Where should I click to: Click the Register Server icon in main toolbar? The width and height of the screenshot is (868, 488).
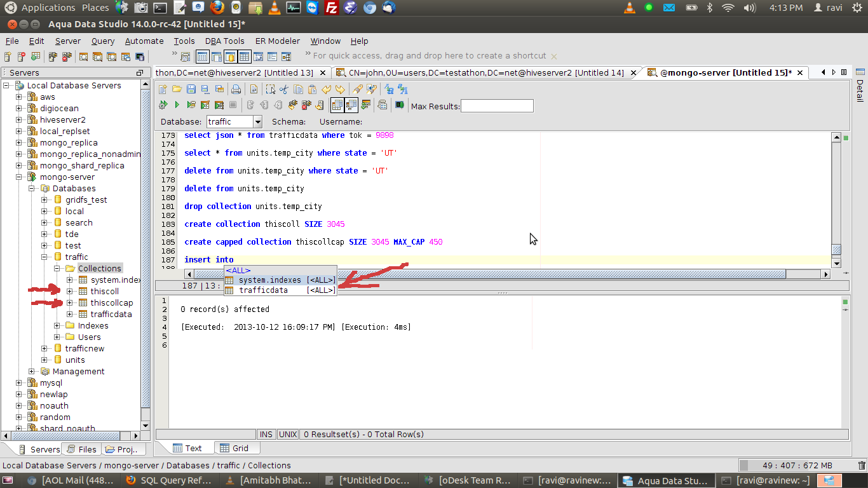(x=8, y=57)
